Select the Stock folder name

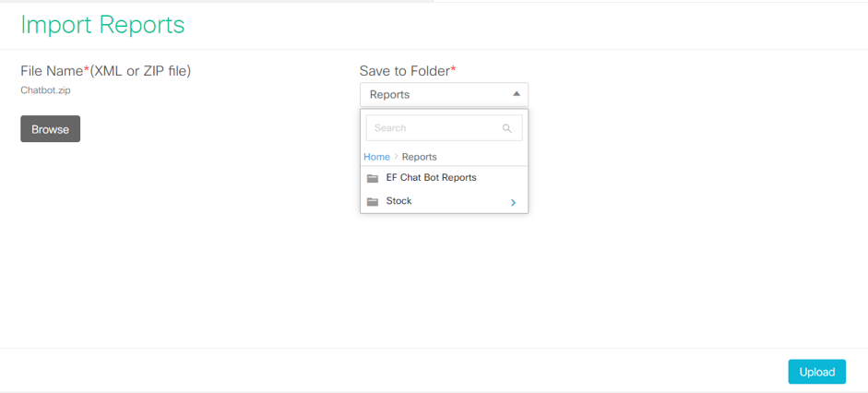click(x=398, y=200)
